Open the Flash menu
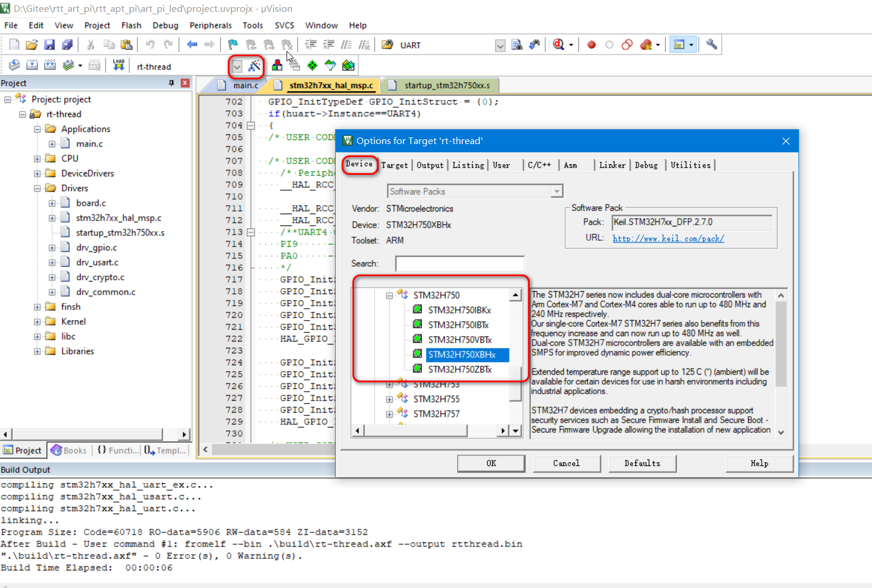Image resolution: width=872 pixels, height=588 pixels. (131, 25)
